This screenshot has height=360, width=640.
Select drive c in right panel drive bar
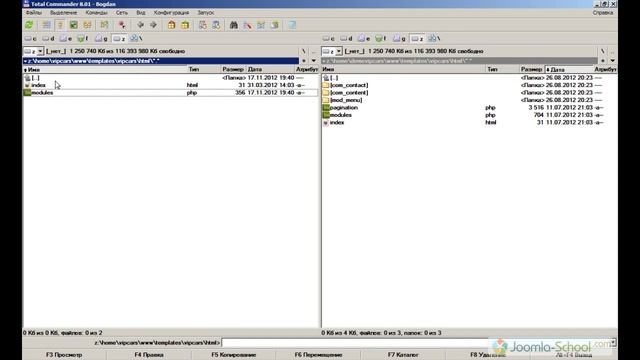coord(329,38)
